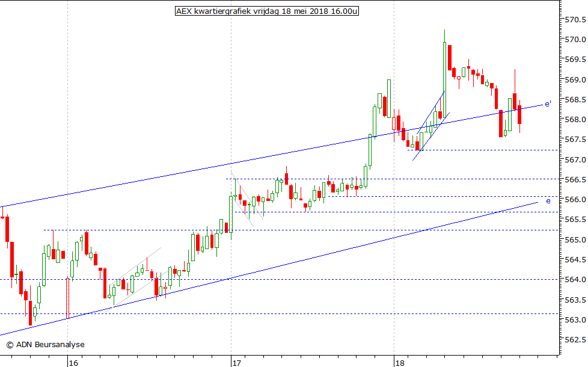This screenshot has width=588, height=367.
Task: Click the 562.5 price axis label
Action: tap(575, 339)
